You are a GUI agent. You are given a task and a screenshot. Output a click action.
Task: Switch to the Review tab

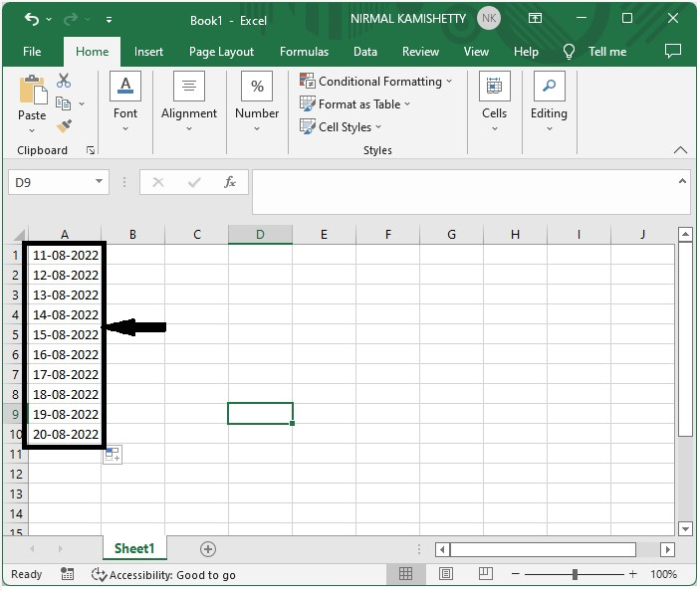(420, 52)
